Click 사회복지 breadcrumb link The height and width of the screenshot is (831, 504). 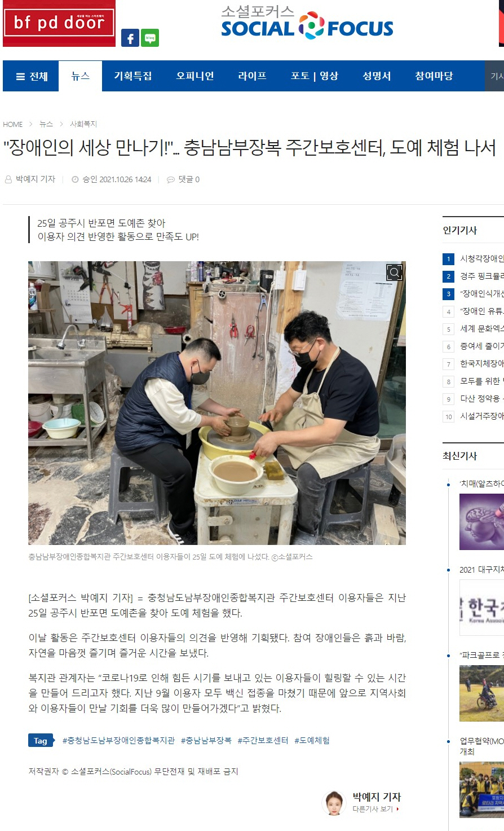(x=83, y=124)
